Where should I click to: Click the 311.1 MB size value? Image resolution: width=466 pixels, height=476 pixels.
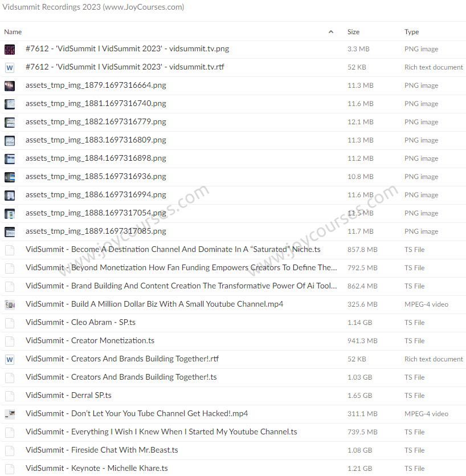(x=362, y=413)
